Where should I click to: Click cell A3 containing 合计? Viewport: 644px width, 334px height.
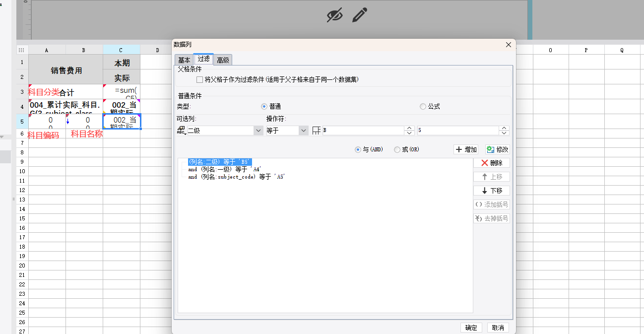66,92
